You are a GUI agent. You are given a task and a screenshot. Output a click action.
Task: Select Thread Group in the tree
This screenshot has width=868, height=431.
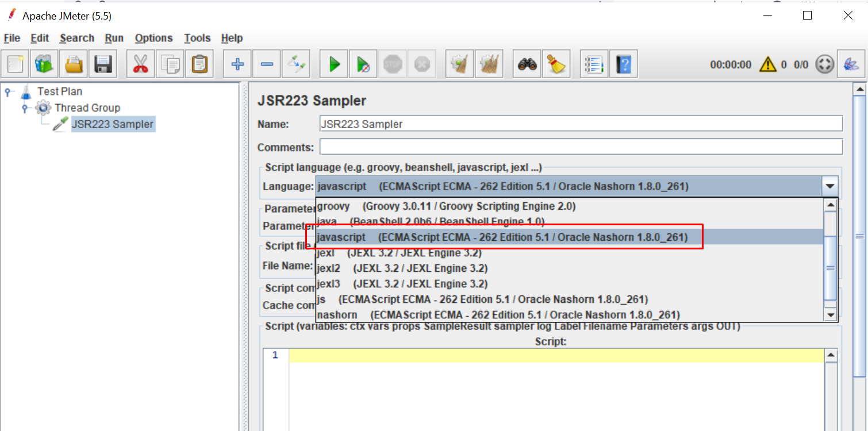coord(87,107)
